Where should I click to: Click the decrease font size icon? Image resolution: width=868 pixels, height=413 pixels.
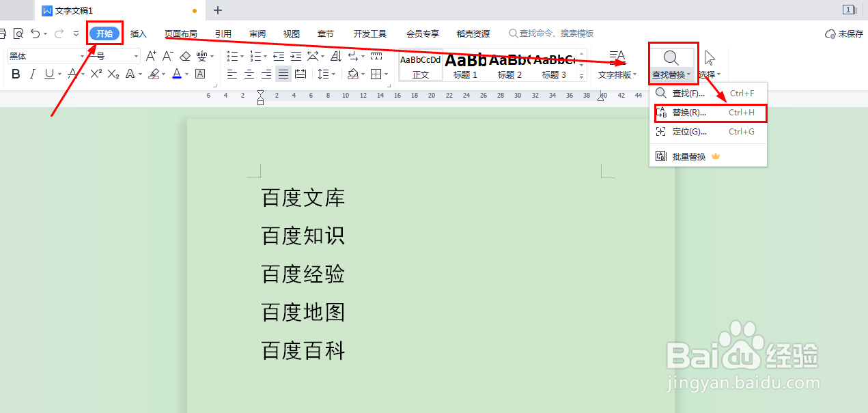tap(168, 56)
